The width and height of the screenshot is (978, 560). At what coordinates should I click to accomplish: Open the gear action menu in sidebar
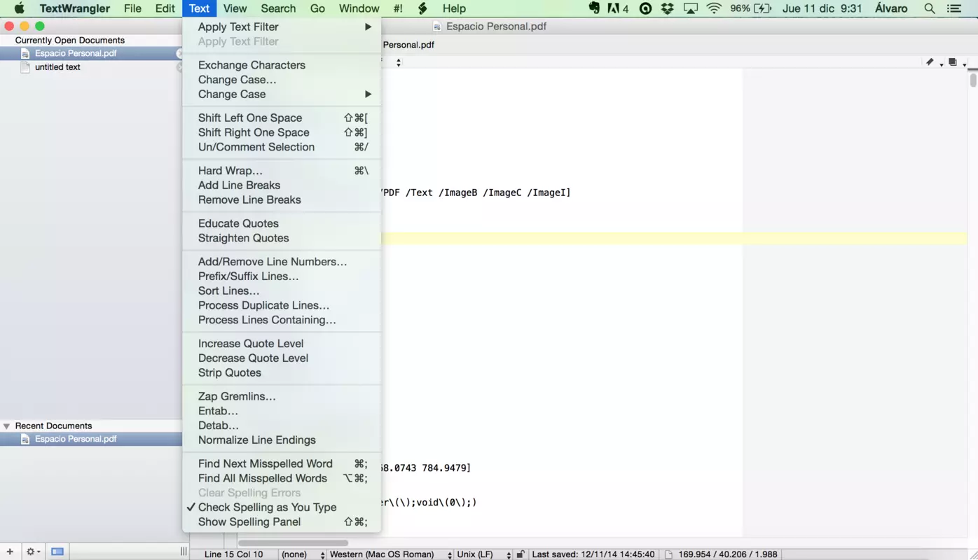(x=32, y=552)
